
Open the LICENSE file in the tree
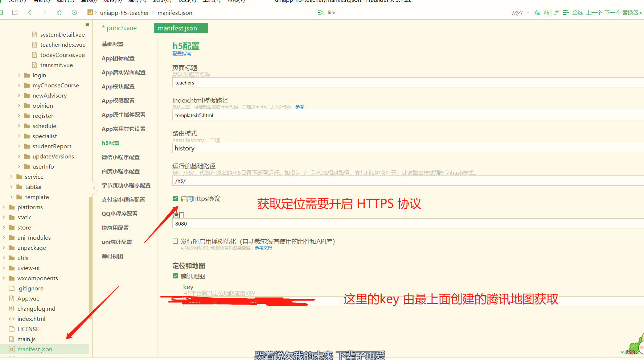28,329
